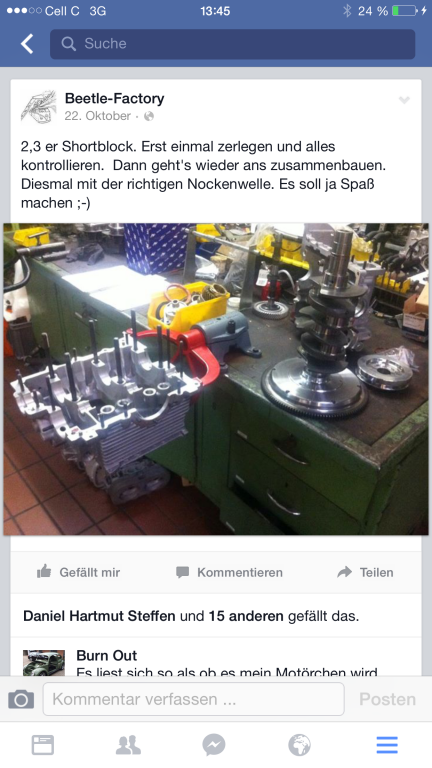The image size is (432, 768).
Task: Open the hamburger More menu tab
Action: point(387,745)
